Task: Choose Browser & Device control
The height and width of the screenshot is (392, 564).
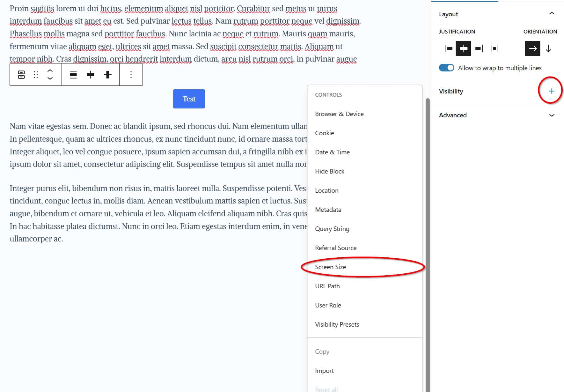Action: [339, 114]
